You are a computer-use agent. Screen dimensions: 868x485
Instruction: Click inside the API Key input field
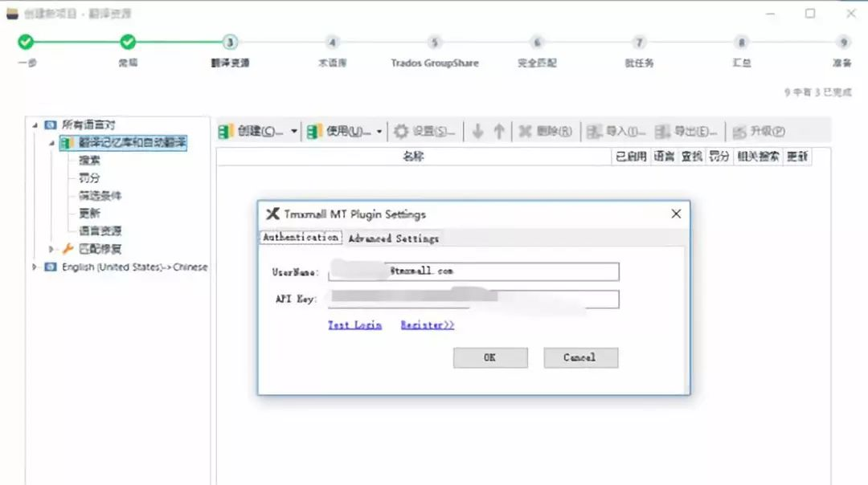coord(474,299)
